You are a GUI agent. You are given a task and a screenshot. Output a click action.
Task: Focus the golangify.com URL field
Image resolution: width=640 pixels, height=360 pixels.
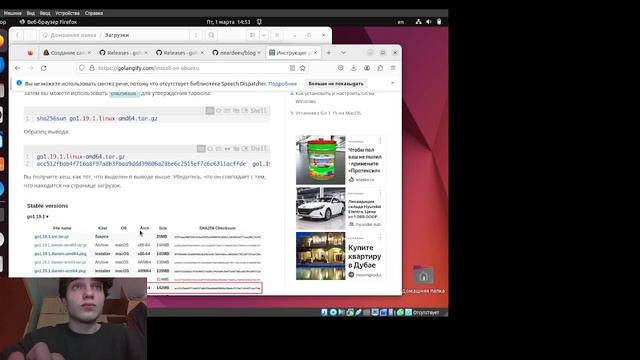pyautogui.click(x=192, y=68)
